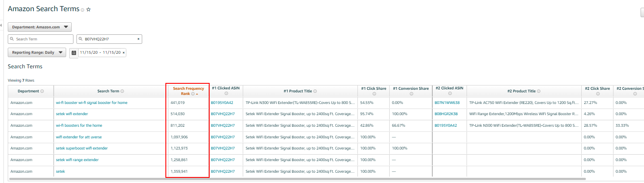Open the Reporting Range: Daily dropdown

(37, 52)
